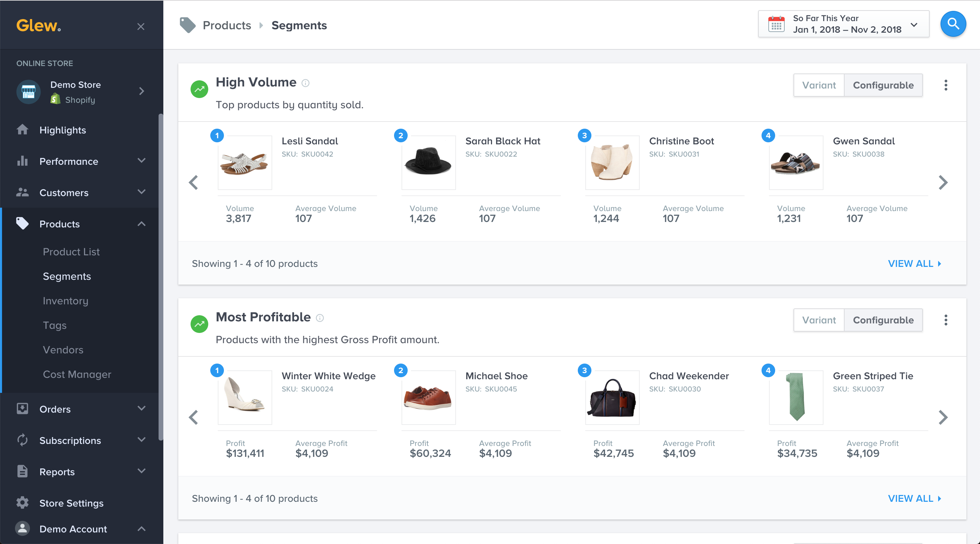The height and width of the screenshot is (544, 980).
Task: Click VIEW ALL for High Volume products
Action: point(912,263)
